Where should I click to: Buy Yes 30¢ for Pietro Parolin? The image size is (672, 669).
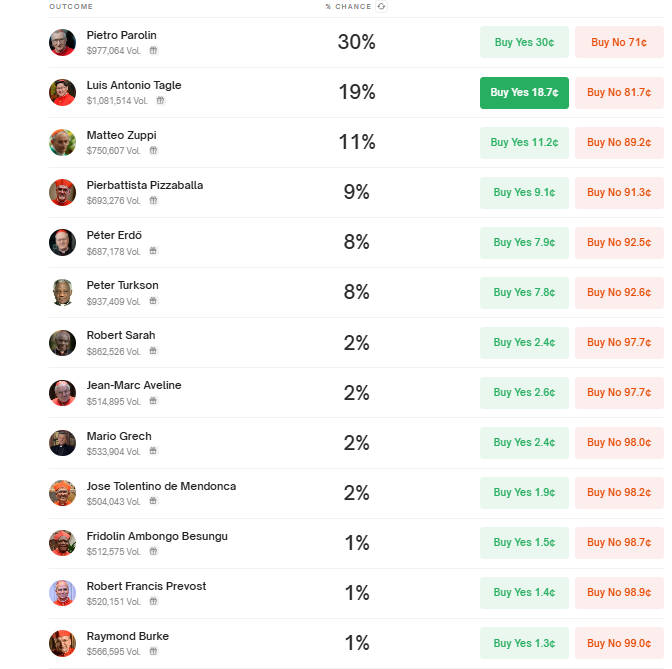coord(524,42)
